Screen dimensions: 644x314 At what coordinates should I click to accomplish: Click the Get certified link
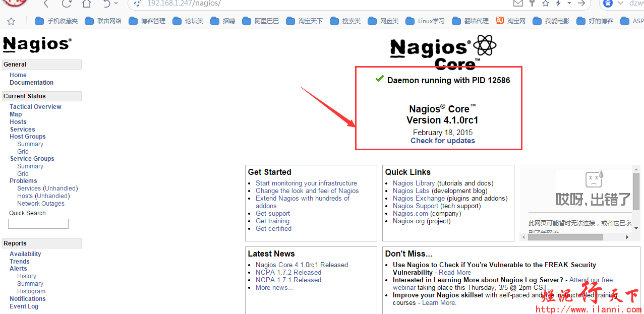[x=273, y=229]
